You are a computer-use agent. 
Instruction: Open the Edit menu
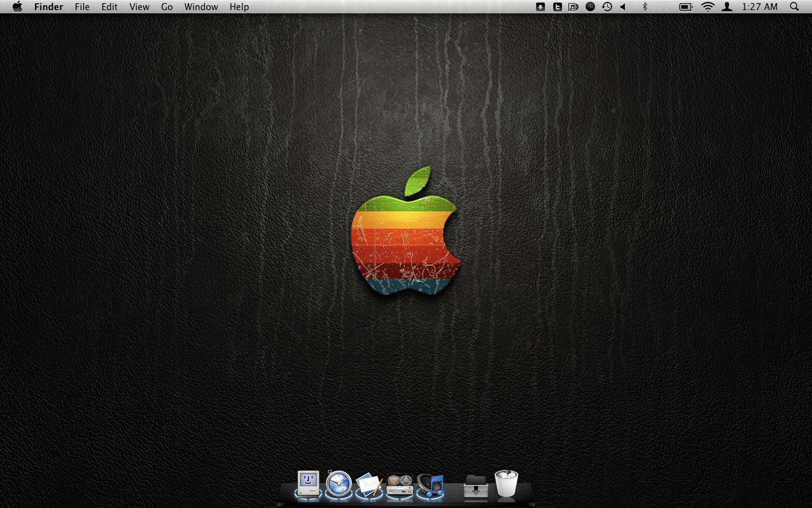click(x=110, y=7)
